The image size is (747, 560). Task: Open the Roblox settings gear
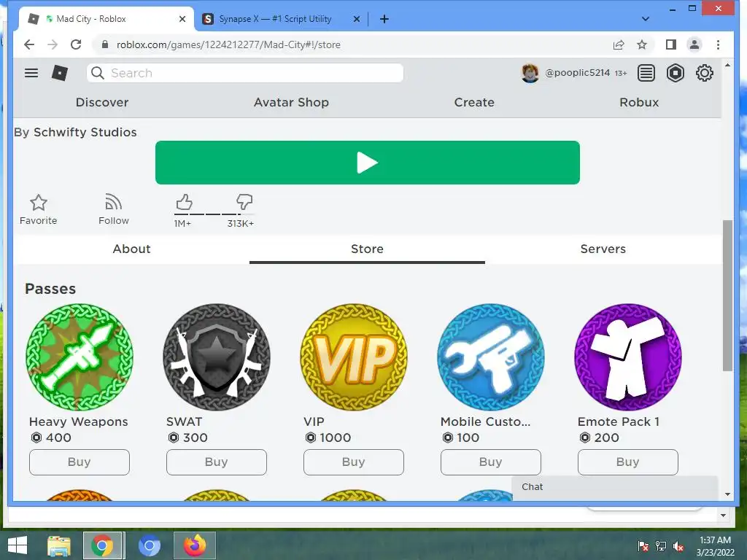click(x=704, y=73)
